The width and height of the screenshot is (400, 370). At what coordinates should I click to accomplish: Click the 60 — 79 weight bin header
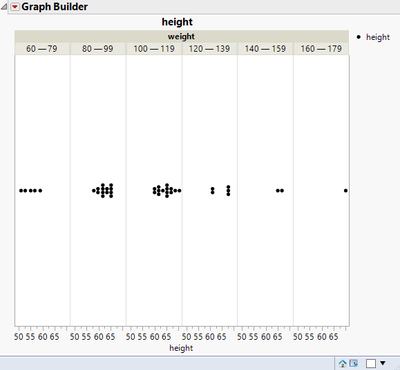[42, 49]
